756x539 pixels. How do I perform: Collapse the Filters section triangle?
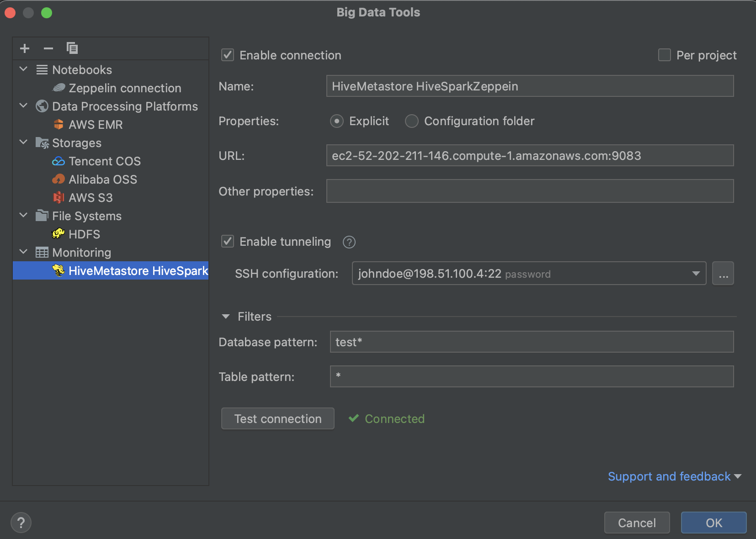pos(226,317)
